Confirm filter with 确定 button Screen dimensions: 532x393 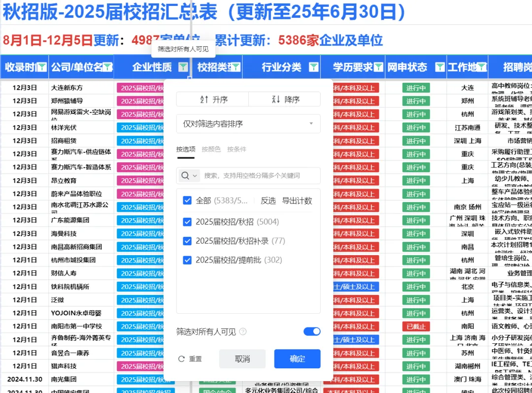coord(297,359)
